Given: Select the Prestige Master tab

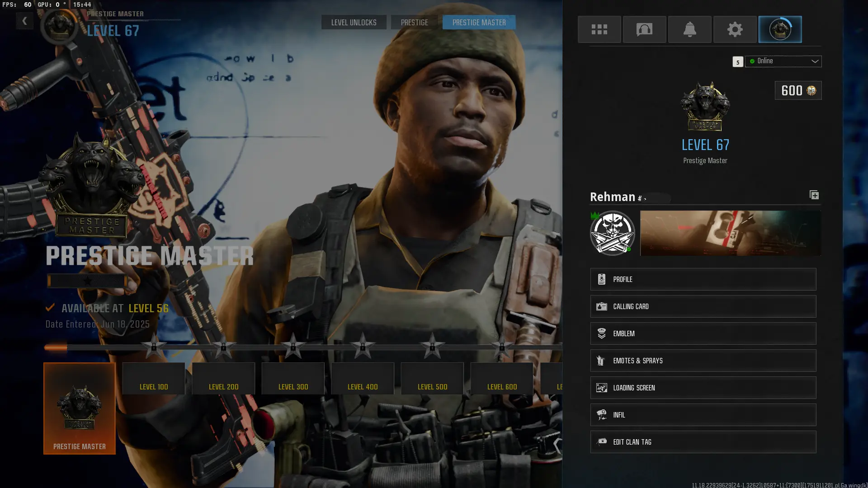Looking at the screenshot, I should tap(479, 22).
